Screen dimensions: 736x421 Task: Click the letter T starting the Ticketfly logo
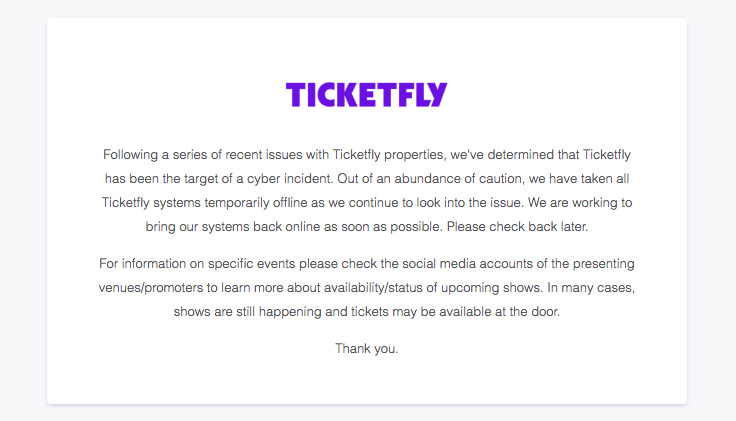coord(296,95)
